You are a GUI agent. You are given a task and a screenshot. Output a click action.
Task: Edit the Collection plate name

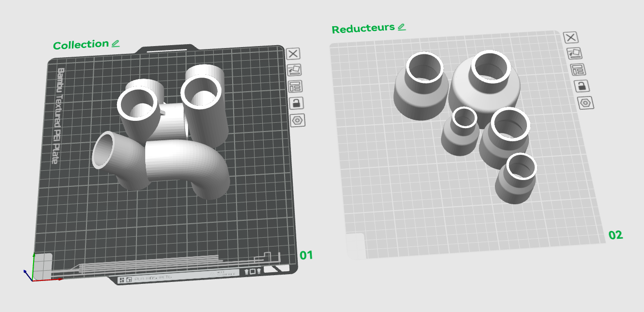pos(115,44)
